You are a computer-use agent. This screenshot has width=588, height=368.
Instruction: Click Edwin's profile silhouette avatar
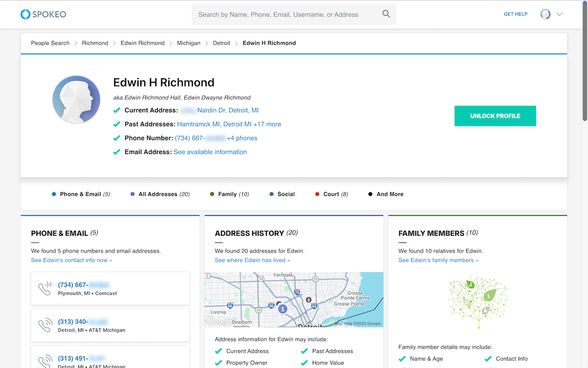[x=76, y=99]
